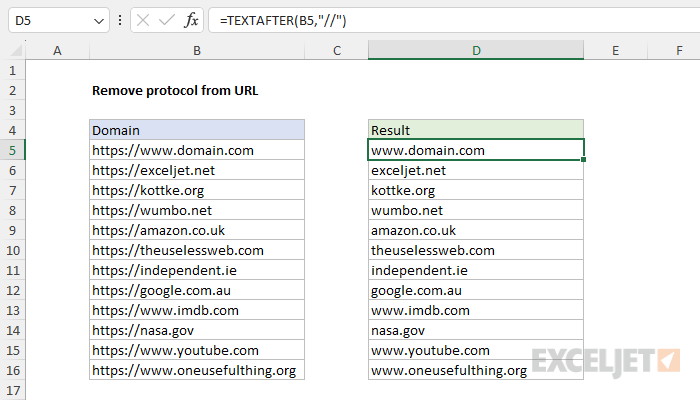
Task: Select column E header
Action: 615,50
